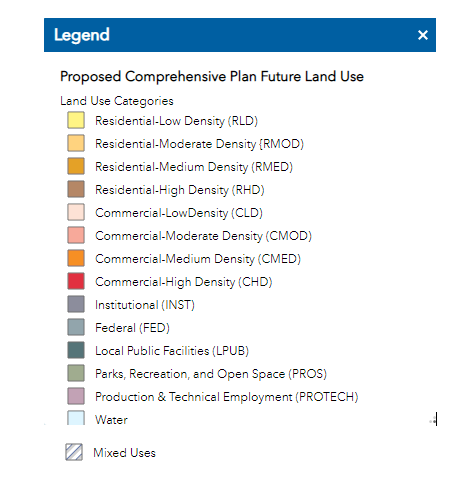
Task: Click the Water label
Action: 111,420
